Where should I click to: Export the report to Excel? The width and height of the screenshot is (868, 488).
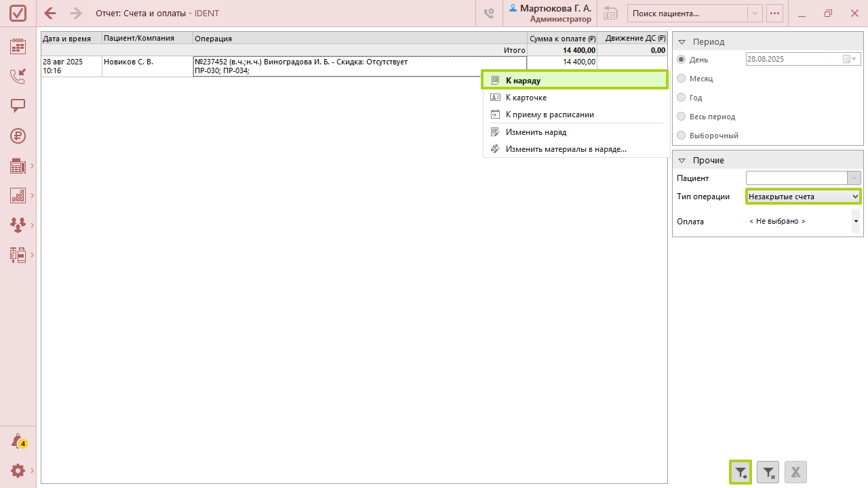click(796, 472)
